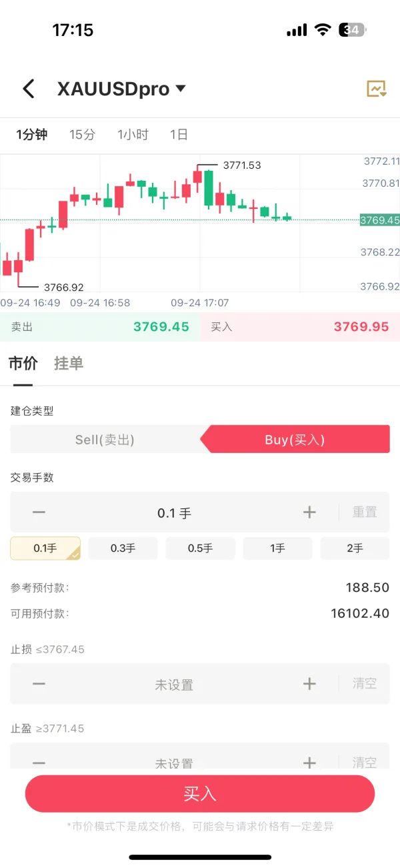400x868 pixels.
Task: Choose the 0.3手 lot size preset
Action: 123,548
